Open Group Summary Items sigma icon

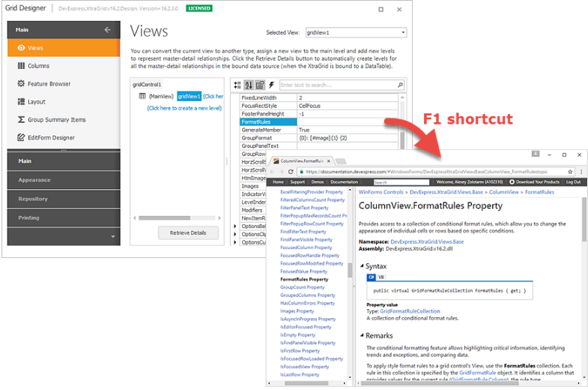(22, 119)
